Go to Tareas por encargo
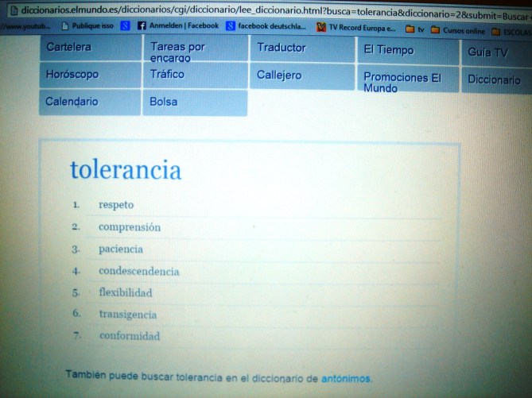The width and height of the screenshot is (532, 398). point(177,52)
